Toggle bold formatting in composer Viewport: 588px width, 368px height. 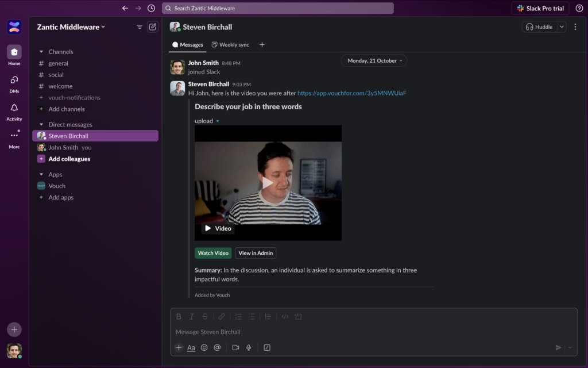pos(179,317)
